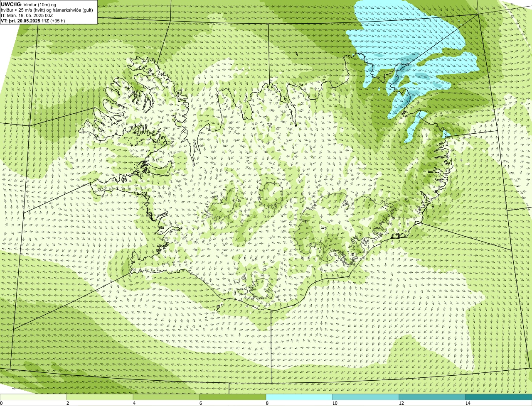The width and height of the screenshot is (532, 406).
Task: Click the pale yellow 0–2 m/s legend segment
Action: pos(33,397)
